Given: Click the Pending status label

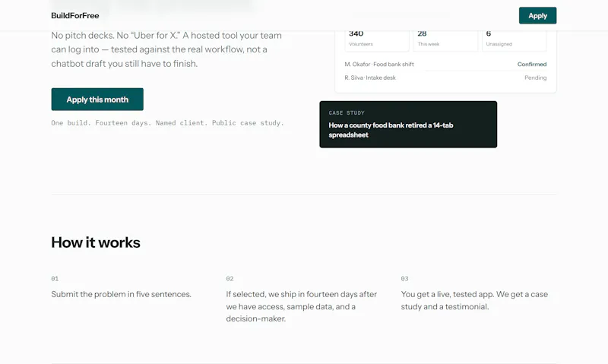Looking at the screenshot, I should [536, 78].
